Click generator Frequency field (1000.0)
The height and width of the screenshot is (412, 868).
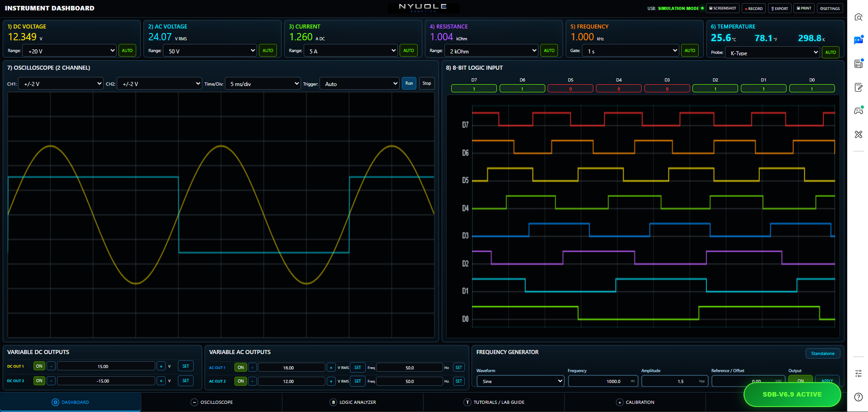tap(603, 381)
